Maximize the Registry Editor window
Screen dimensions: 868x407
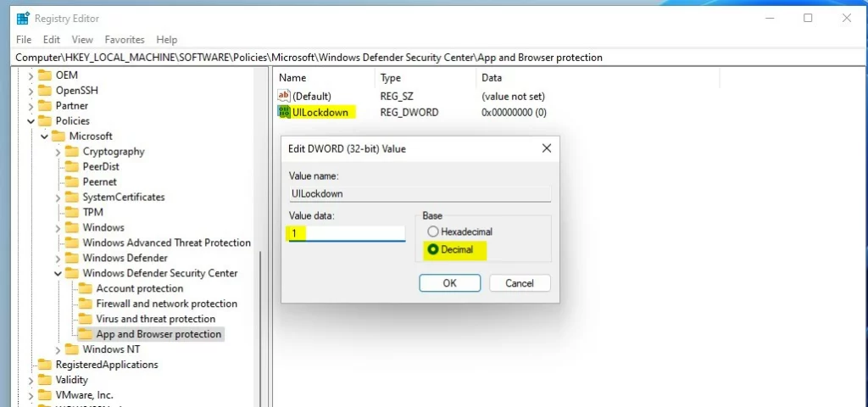click(x=808, y=19)
